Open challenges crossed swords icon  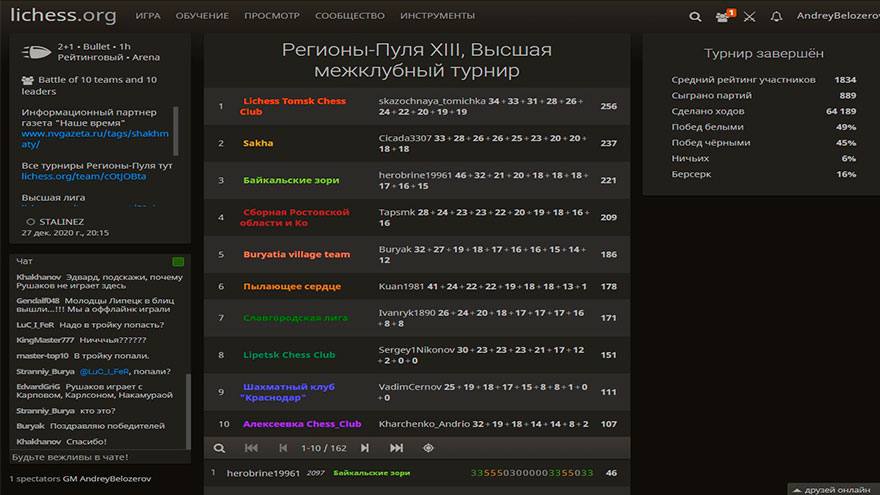coord(749,16)
